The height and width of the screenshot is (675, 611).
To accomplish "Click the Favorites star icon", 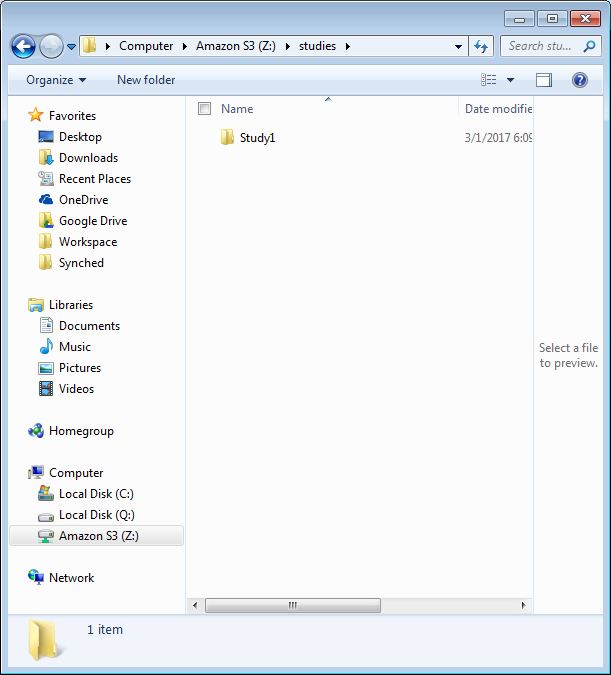I will (36, 115).
